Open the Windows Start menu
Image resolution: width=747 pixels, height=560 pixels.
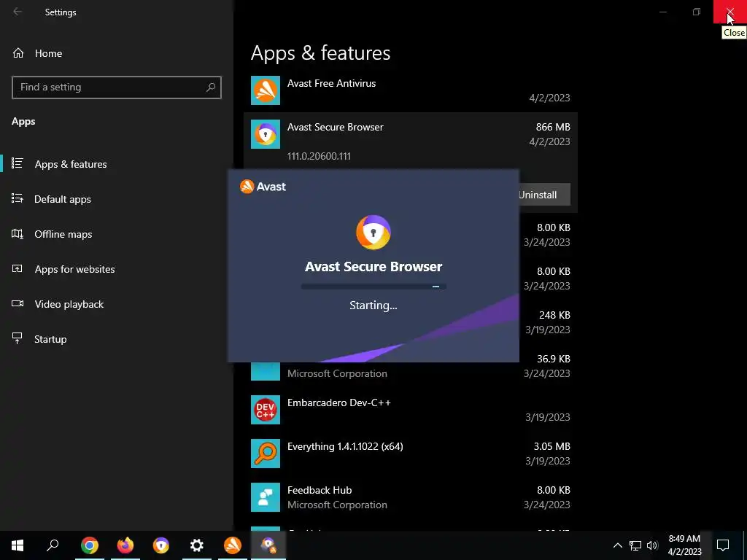click(x=18, y=545)
